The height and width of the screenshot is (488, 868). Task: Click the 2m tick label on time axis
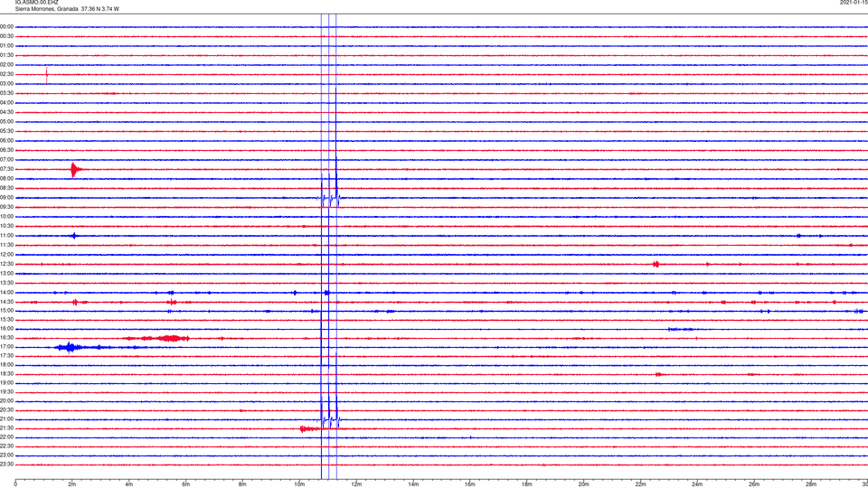click(72, 484)
